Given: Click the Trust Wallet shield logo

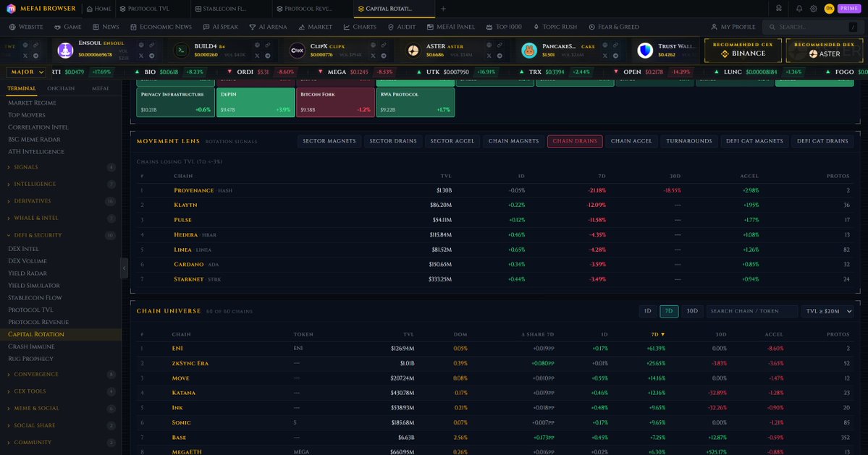Looking at the screenshot, I should tap(645, 51).
